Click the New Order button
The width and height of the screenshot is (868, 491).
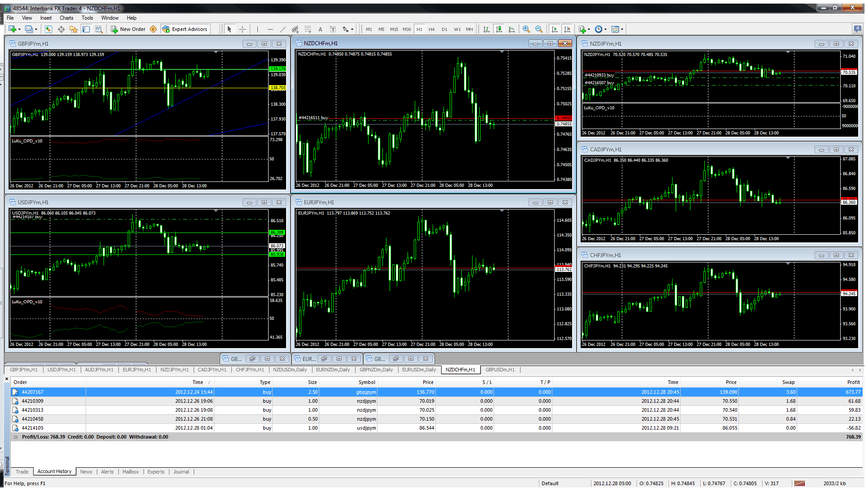[x=128, y=29]
